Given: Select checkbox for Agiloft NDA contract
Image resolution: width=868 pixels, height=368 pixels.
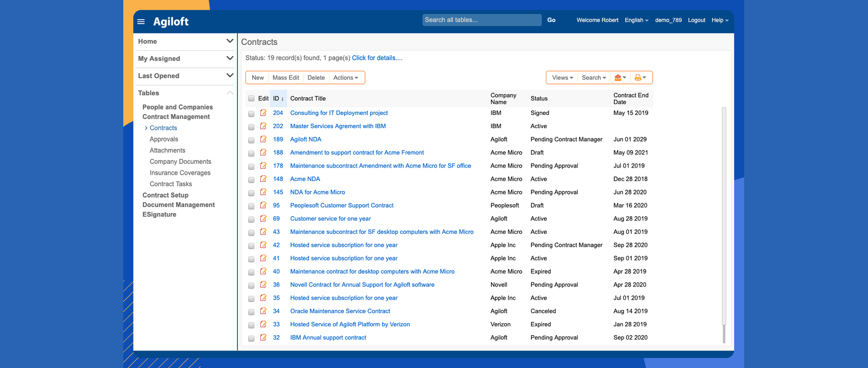Looking at the screenshot, I should 251,140.
